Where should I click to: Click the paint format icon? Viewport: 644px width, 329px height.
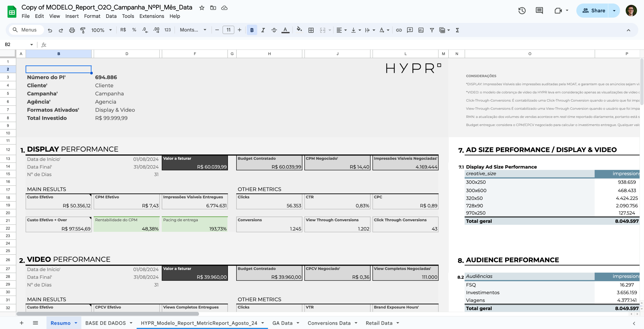[83, 30]
